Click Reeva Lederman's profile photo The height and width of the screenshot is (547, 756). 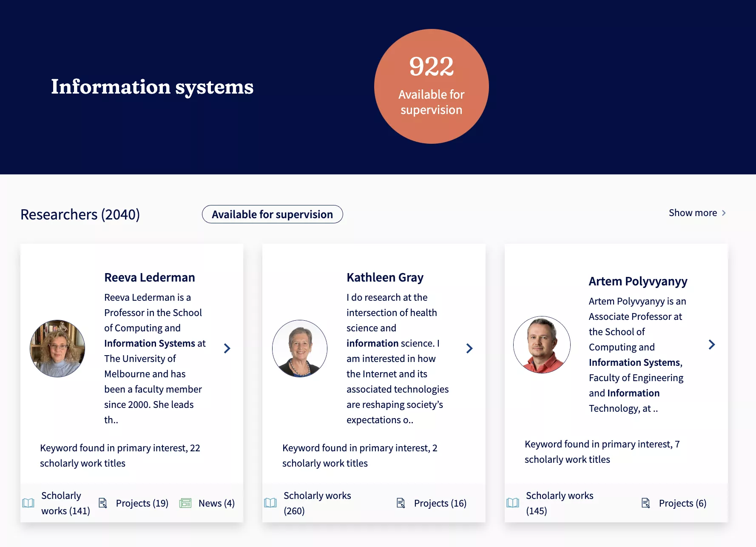57,348
